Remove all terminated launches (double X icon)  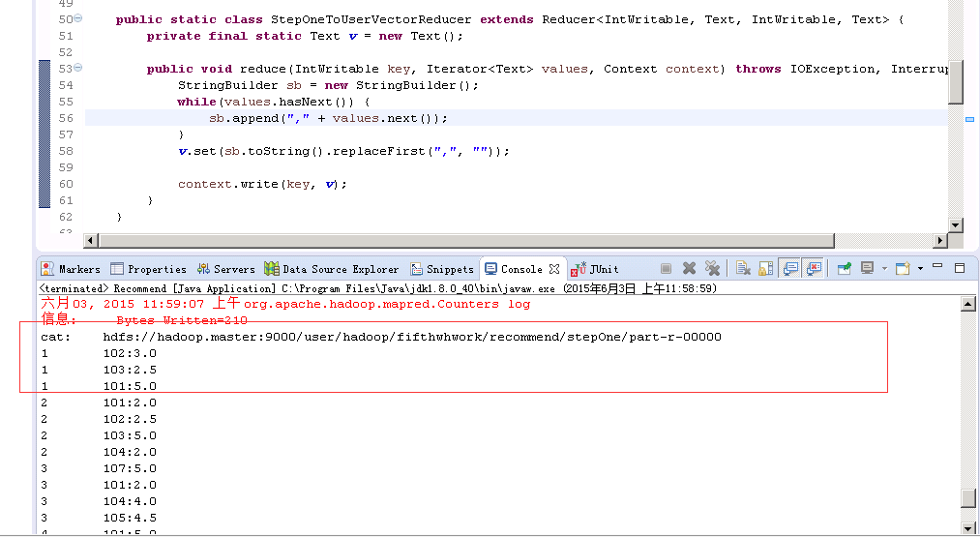point(712,269)
